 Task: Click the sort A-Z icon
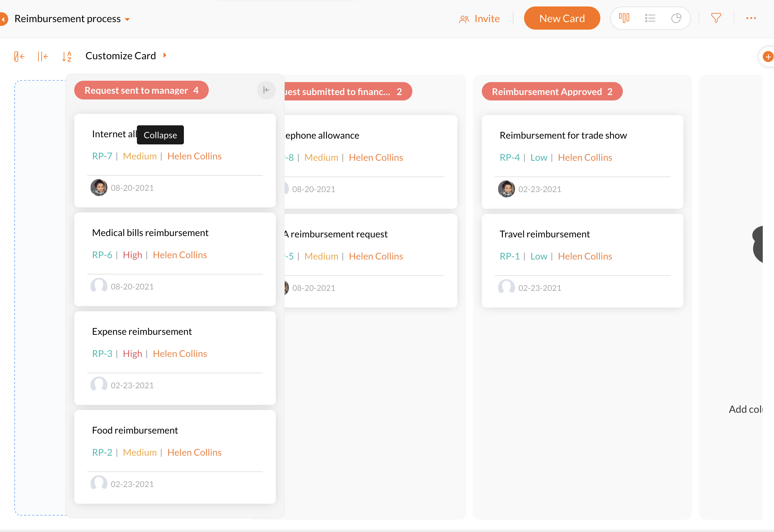click(x=67, y=56)
